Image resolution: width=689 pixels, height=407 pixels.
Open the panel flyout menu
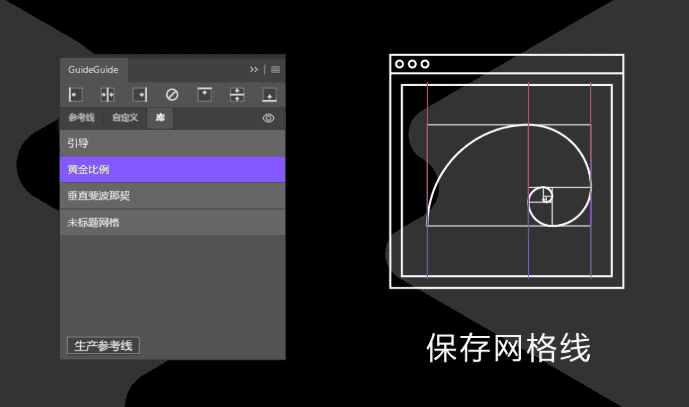coord(276,69)
